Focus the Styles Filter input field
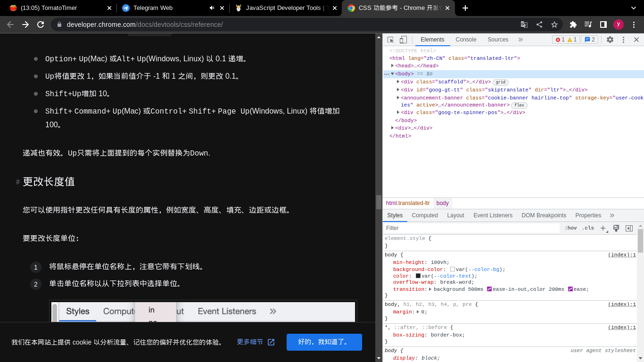 tap(471, 228)
